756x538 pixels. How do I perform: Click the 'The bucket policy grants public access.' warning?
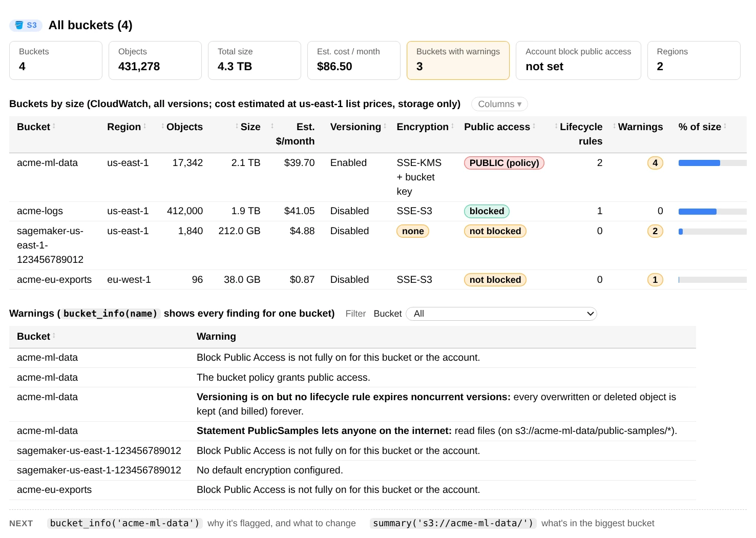[x=283, y=378]
